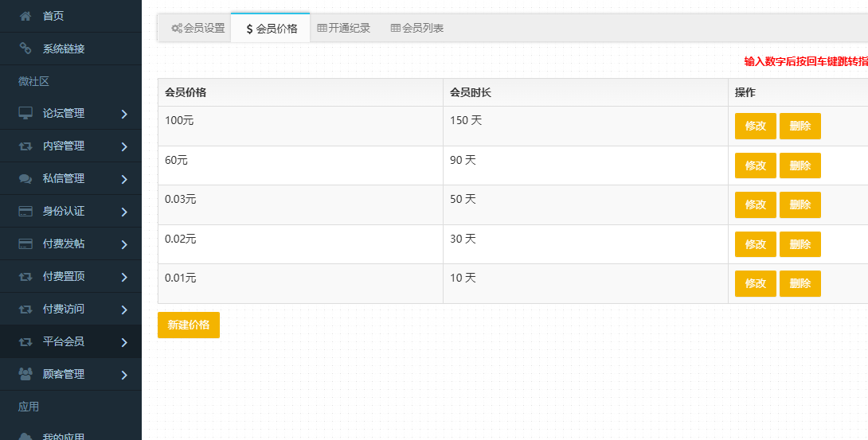
Task: Click the card icon beside 身份认证
Action: pyautogui.click(x=25, y=212)
